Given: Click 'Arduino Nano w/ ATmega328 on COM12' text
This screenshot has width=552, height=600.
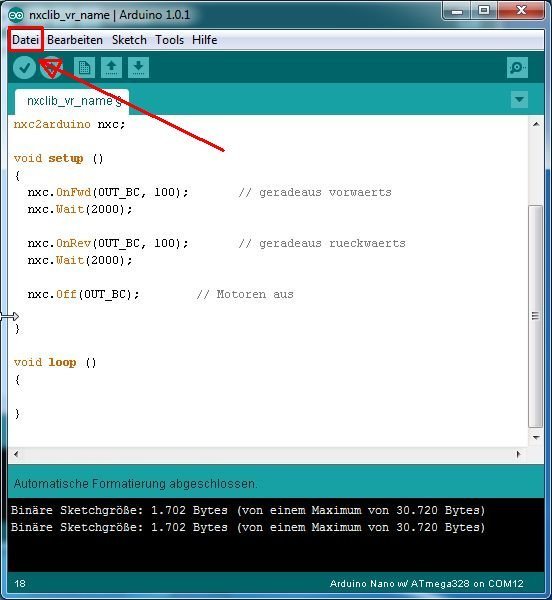Looking at the screenshot, I should (x=427, y=584).
